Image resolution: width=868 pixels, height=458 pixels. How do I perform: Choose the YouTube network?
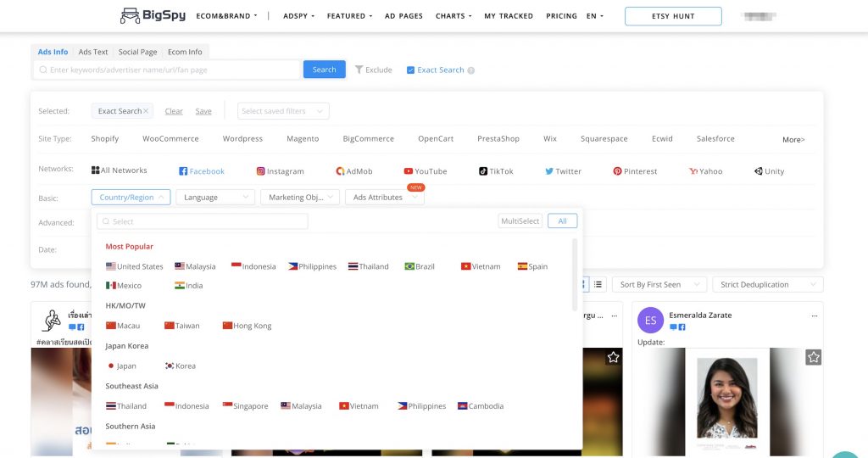coord(426,171)
